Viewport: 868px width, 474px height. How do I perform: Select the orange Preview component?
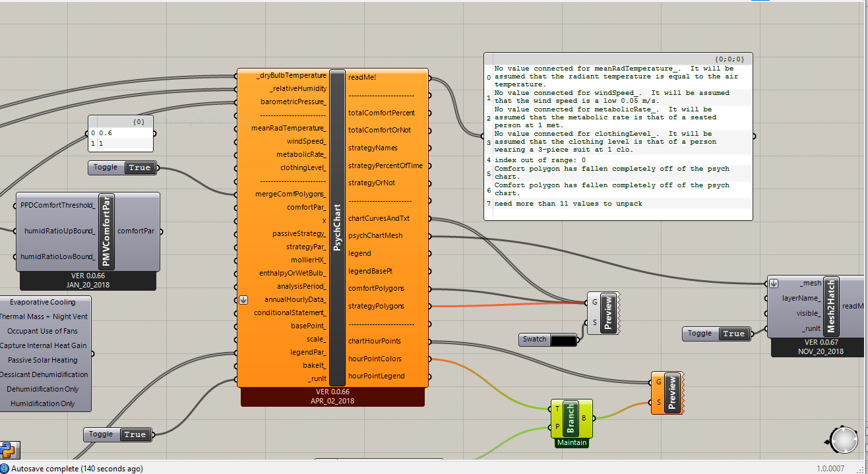click(672, 392)
